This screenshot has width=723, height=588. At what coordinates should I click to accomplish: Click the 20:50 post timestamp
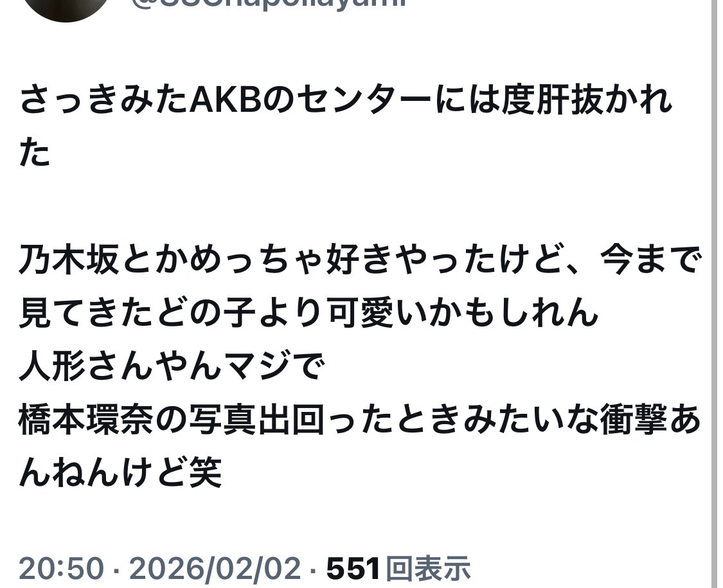click(61, 567)
